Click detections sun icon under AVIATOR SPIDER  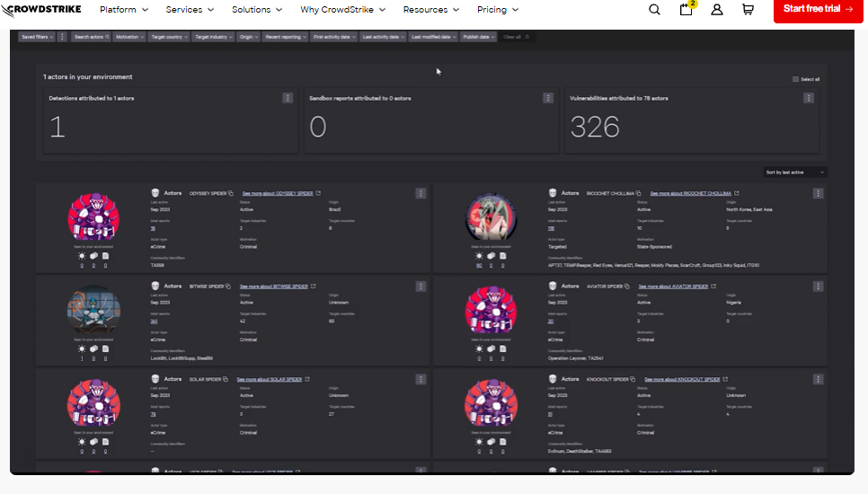coord(480,348)
